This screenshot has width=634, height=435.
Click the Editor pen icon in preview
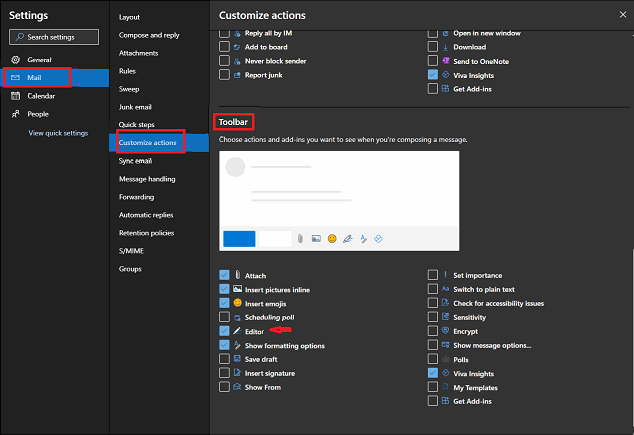(347, 239)
